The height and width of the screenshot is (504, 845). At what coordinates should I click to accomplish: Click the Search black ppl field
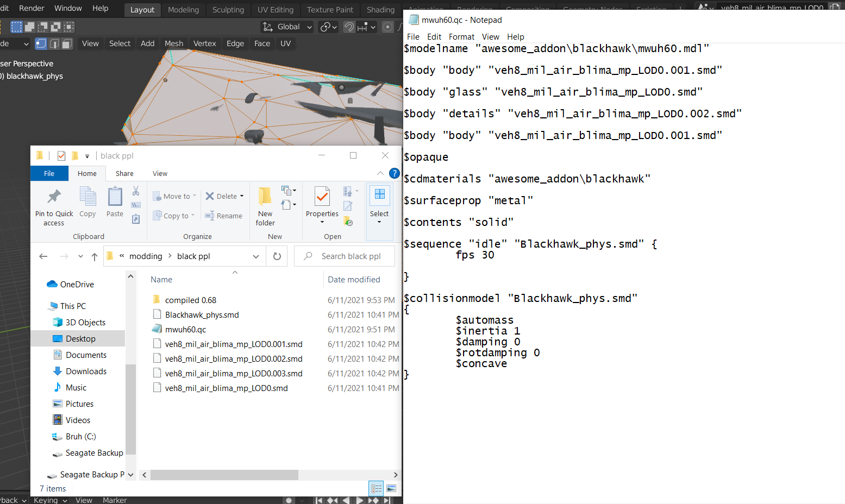tap(345, 256)
